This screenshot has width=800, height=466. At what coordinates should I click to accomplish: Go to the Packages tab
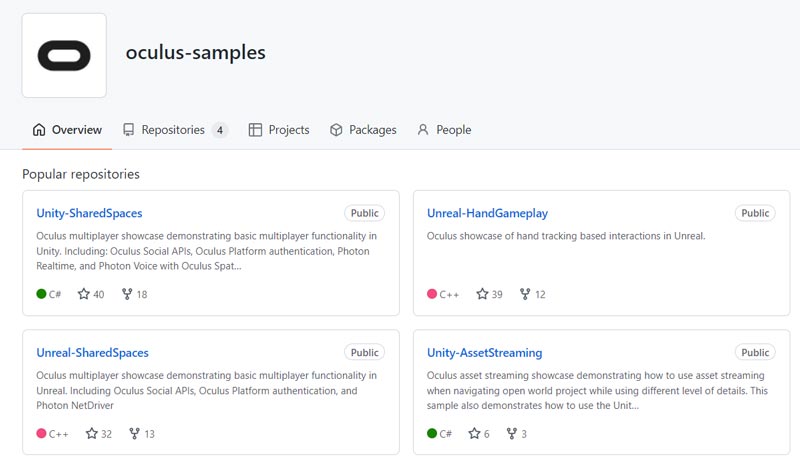(363, 130)
